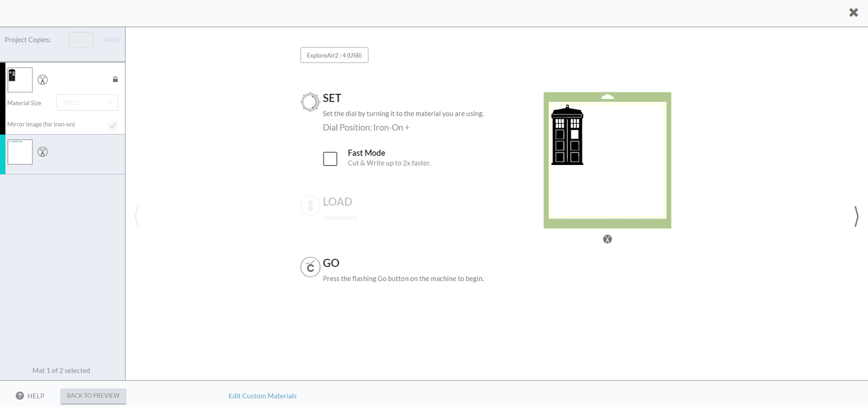Go to the next mat with right arrow
This screenshot has width=868, height=407.
click(856, 216)
